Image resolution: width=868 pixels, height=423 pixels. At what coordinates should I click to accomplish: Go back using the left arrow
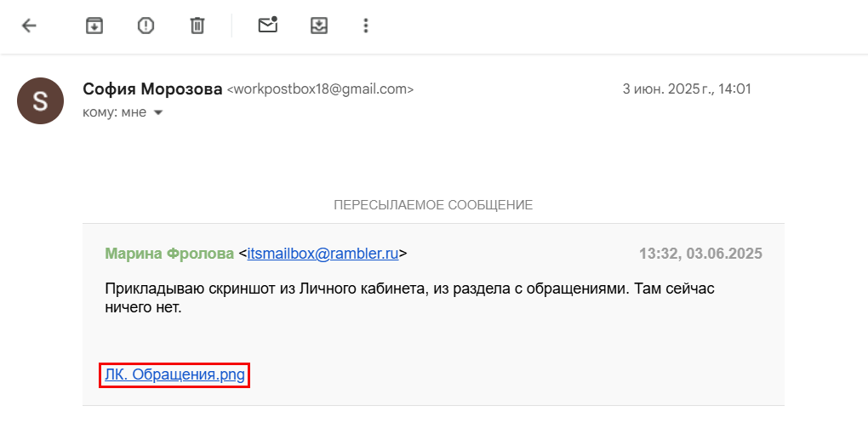[30, 26]
